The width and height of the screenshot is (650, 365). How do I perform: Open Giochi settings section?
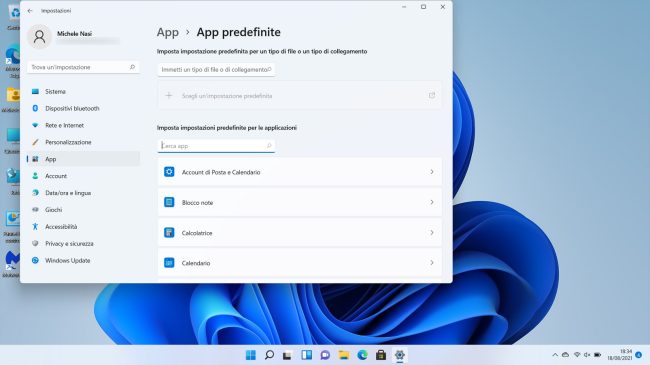click(x=83, y=210)
